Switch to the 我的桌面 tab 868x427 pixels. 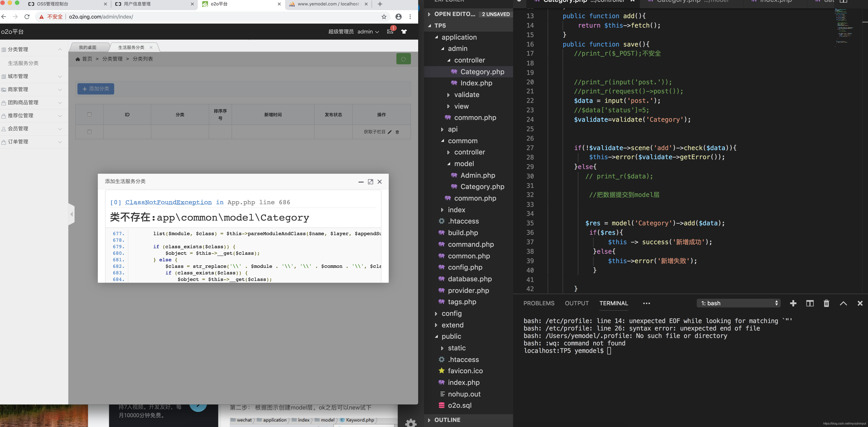(x=88, y=47)
